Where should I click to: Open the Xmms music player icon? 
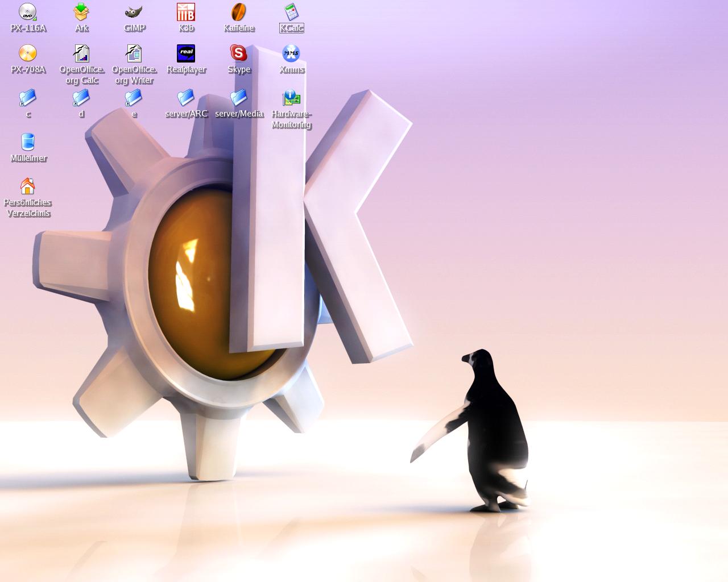[x=291, y=53]
